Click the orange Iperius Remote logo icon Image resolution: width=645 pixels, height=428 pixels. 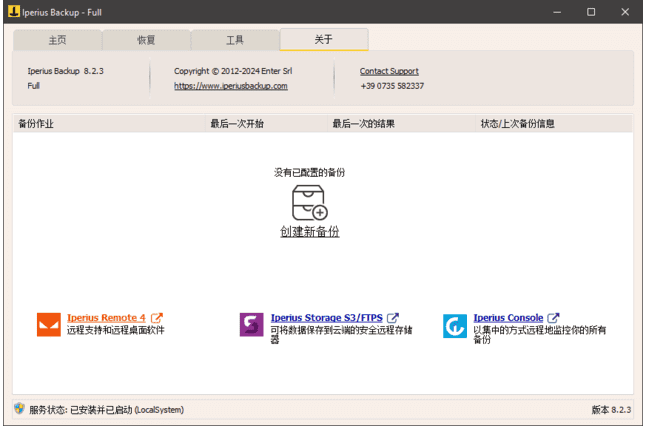(x=49, y=325)
